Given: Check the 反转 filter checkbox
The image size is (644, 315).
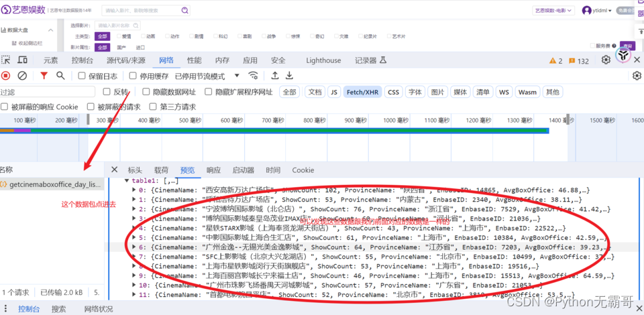Looking at the screenshot, I should 107,92.
